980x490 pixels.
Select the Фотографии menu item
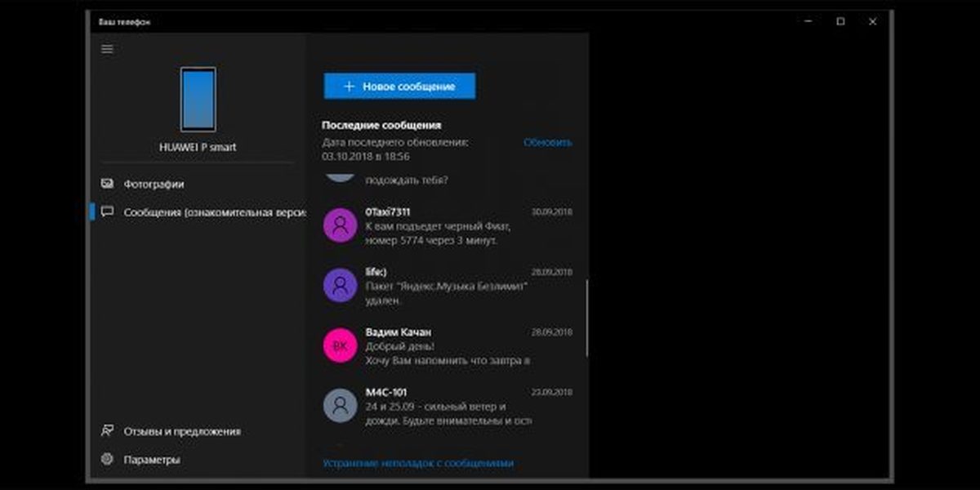(154, 184)
